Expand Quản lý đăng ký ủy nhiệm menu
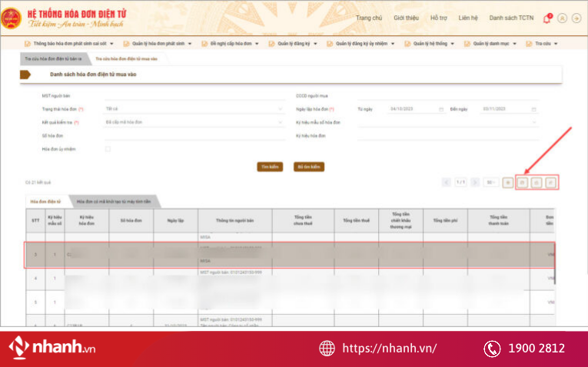 pyautogui.click(x=360, y=44)
